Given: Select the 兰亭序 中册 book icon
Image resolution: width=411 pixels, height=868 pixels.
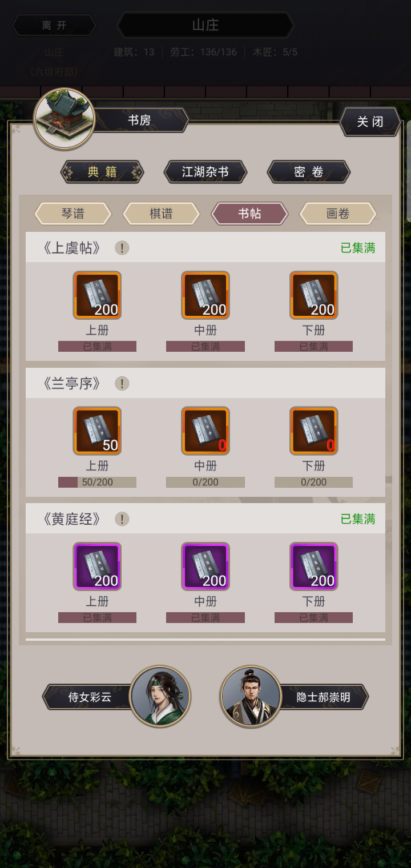Looking at the screenshot, I should 205,431.
